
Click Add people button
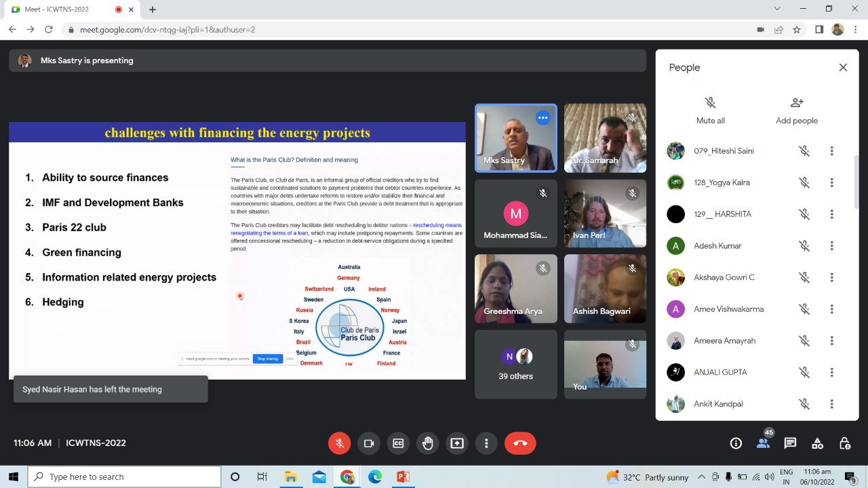coord(797,110)
